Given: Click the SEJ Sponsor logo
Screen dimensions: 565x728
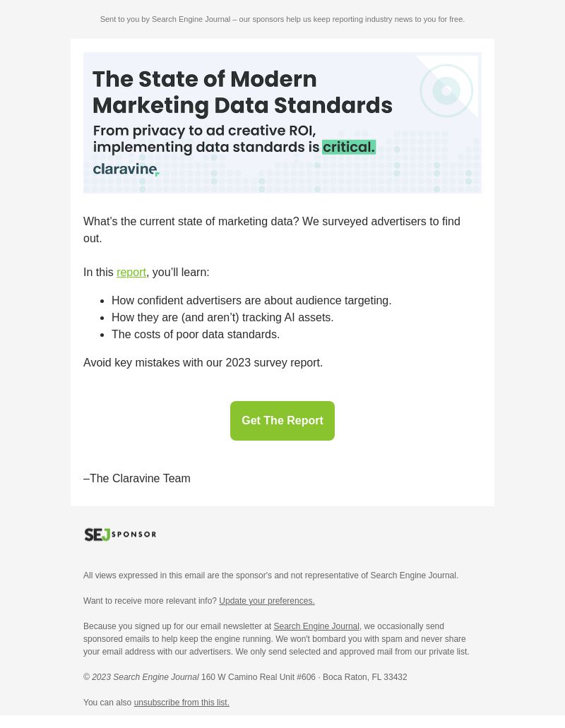Looking at the screenshot, I should pos(120,535).
